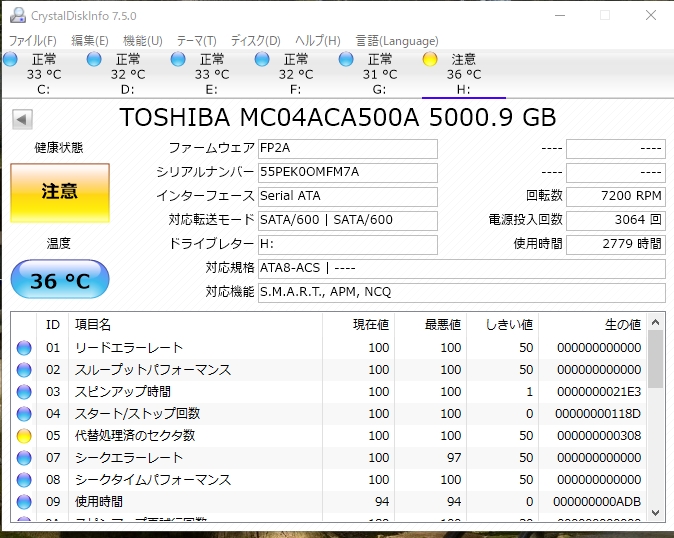Click status orb of attribute 04 スタート/ストップ回数
674x538 pixels.
coord(24,413)
